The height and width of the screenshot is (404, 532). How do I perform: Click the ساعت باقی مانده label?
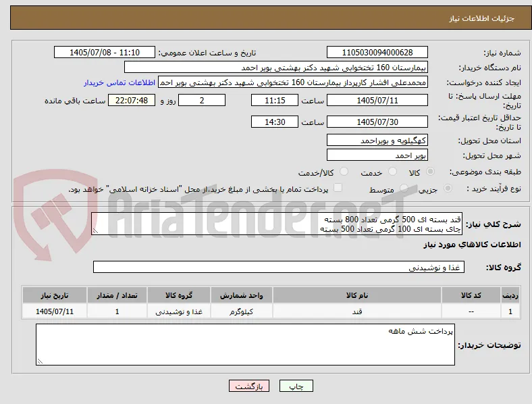[75, 101]
